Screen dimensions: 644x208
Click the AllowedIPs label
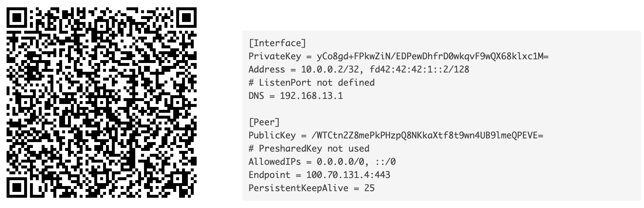click(x=274, y=162)
